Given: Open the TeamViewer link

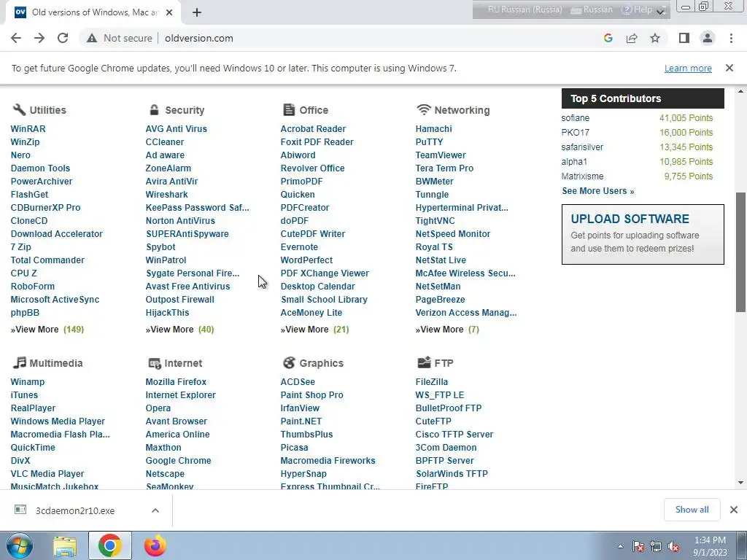Looking at the screenshot, I should pos(441,155).
